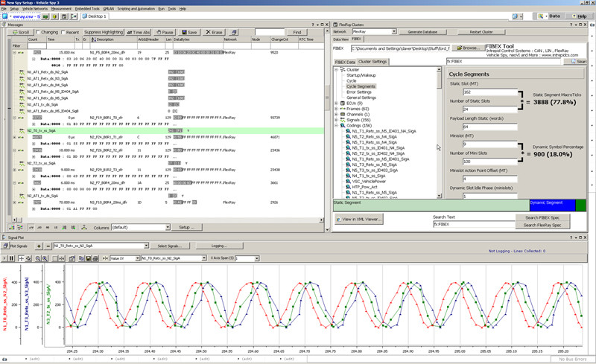
Task: Toggle Suppress Highlighting in Messages
Action: [104, 33]
